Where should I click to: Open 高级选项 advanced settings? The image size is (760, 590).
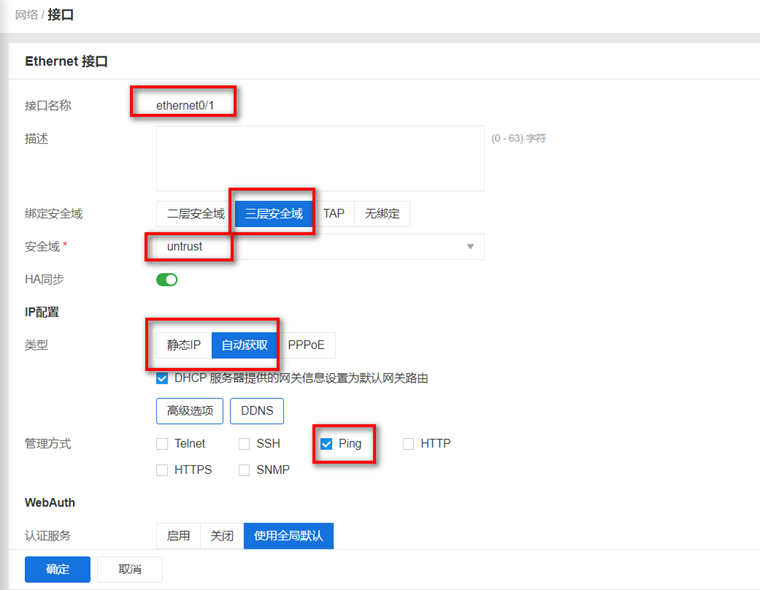(189, 411)
